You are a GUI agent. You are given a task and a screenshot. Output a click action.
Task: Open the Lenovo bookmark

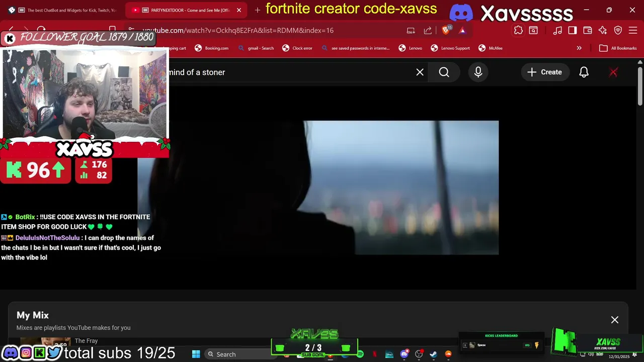[x=410, y=48]
